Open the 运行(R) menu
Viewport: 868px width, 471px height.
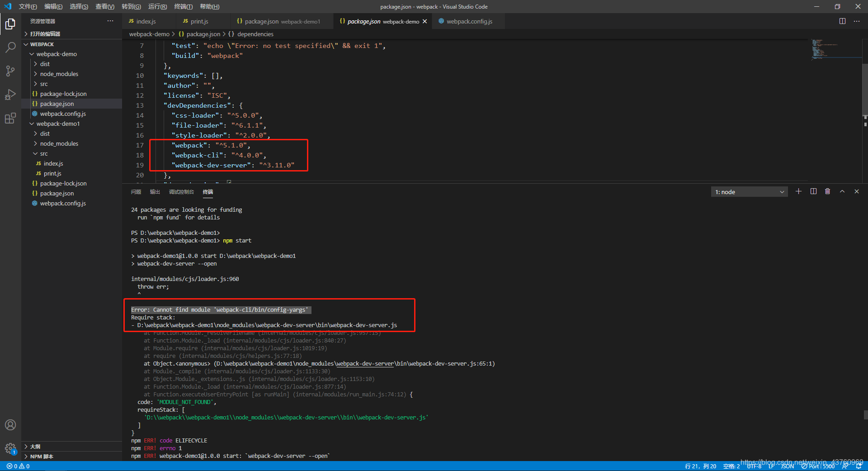point(157,6)
